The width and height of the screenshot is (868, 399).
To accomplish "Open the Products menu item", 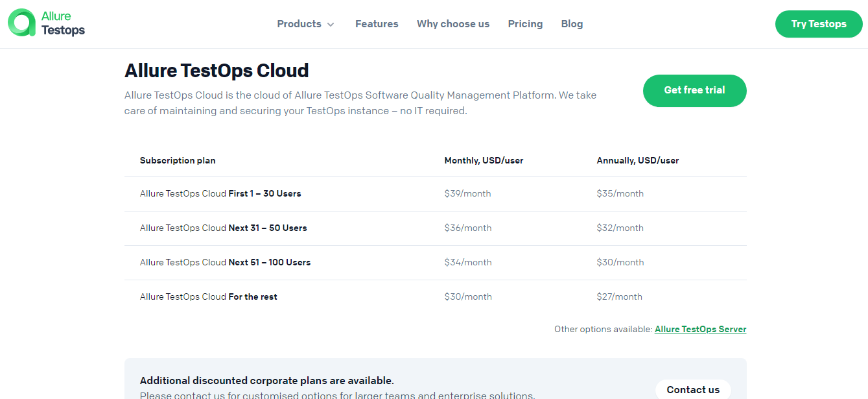I will pyautogui.click(x=299, y=24).
